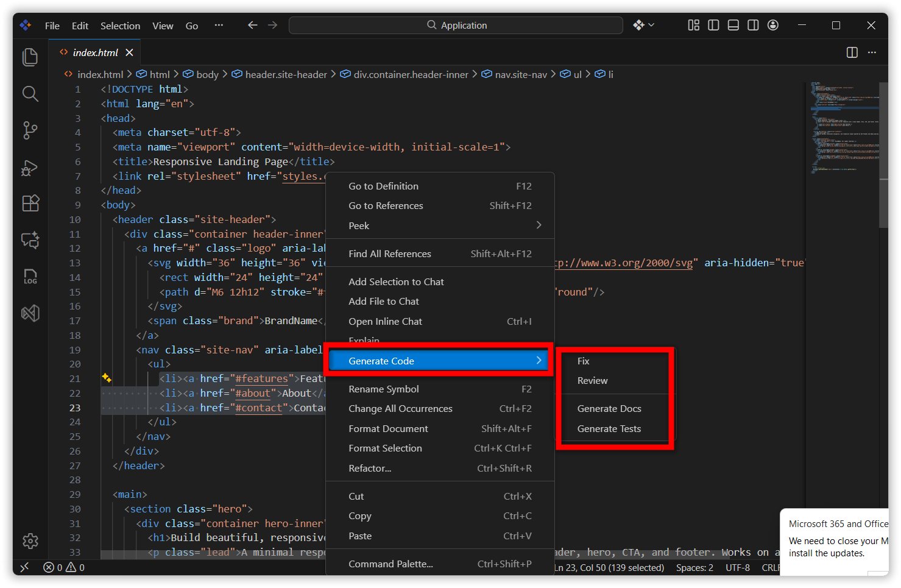Open the Extensions view
The height and width of the screenshot is (588, 901).
pyautogui.click(x=30, y=204)
